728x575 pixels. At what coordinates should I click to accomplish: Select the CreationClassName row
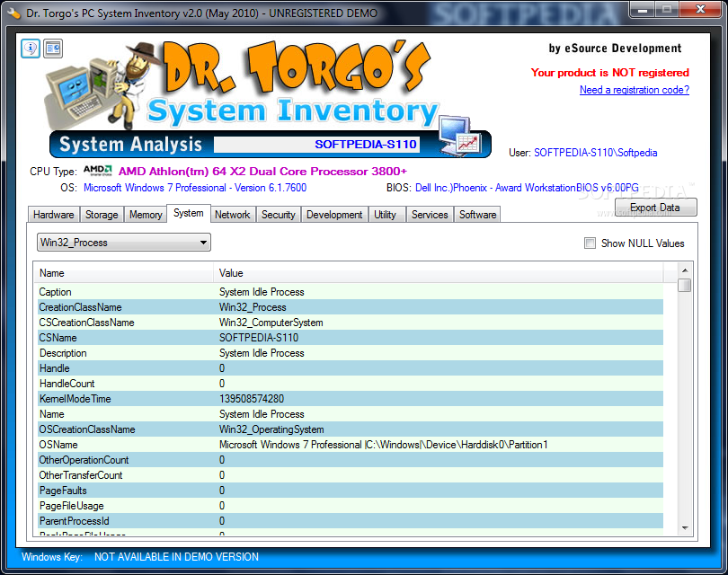point(351,307)
